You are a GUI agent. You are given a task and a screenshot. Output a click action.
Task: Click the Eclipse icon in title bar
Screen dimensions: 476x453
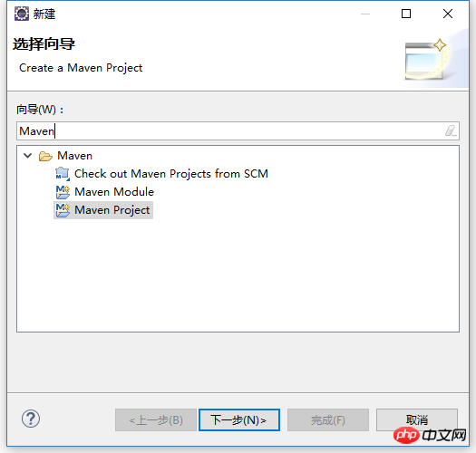[22, 14]
